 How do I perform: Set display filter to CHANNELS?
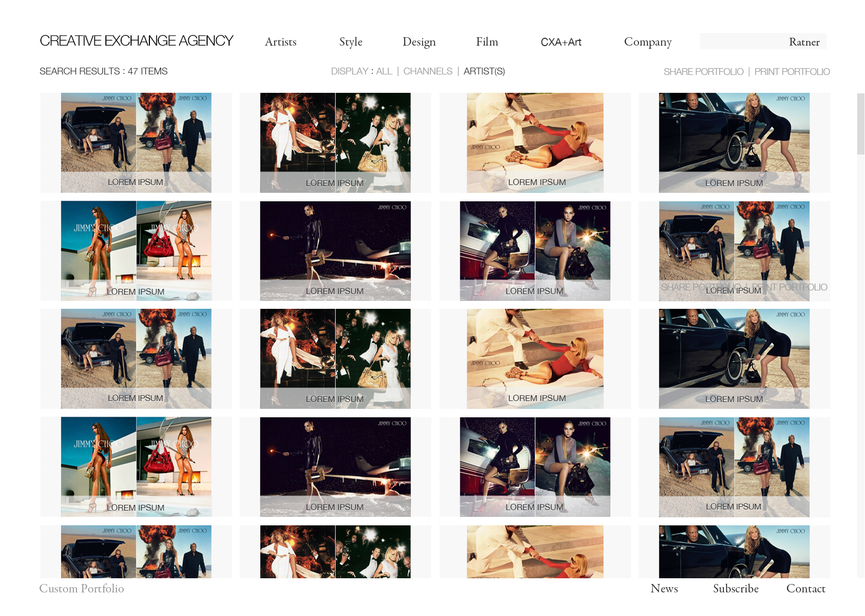tap(428, 71)
